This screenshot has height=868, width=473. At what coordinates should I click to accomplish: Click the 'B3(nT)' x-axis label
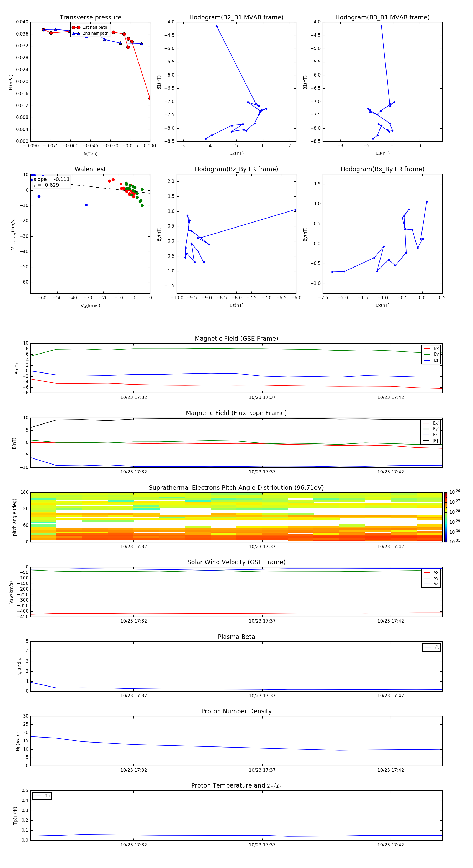click(382, 153)
